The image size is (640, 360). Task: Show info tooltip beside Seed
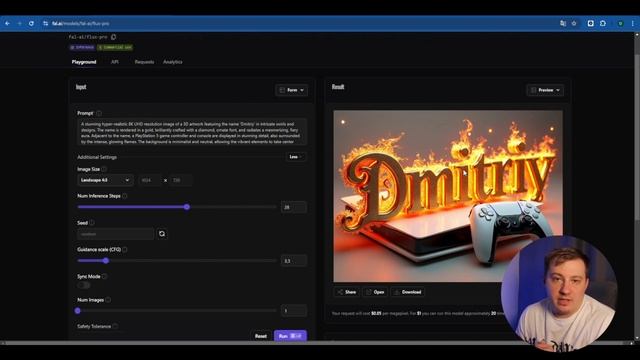91,223
